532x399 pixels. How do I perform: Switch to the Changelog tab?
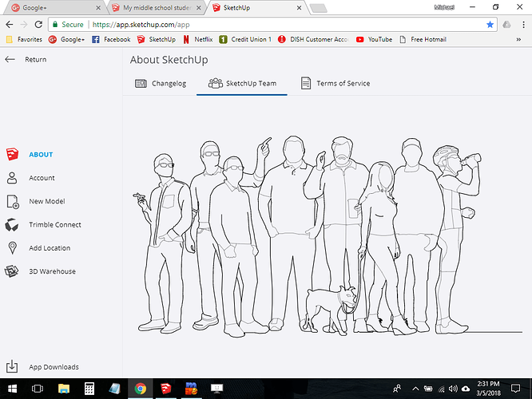pos(161,84)
